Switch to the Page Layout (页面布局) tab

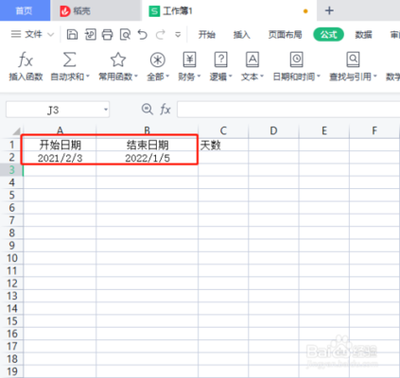point(285,35)
